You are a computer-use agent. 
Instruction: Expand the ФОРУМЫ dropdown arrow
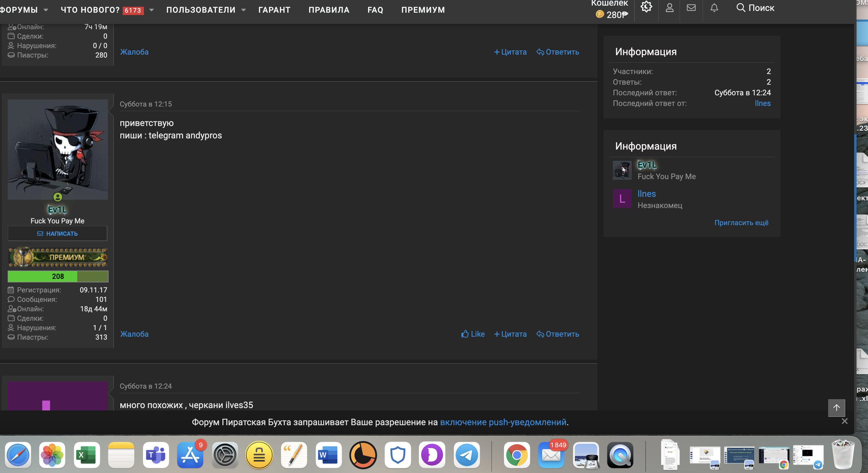click(46, 10)
